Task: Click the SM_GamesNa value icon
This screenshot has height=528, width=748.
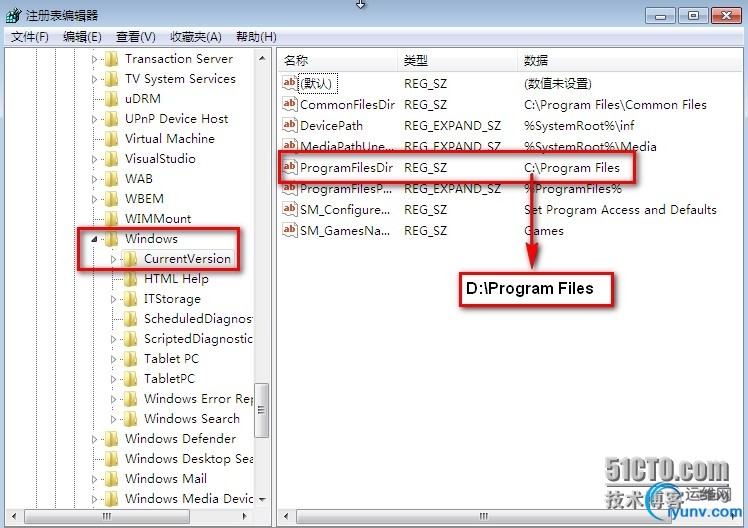Action: point(289,230)
